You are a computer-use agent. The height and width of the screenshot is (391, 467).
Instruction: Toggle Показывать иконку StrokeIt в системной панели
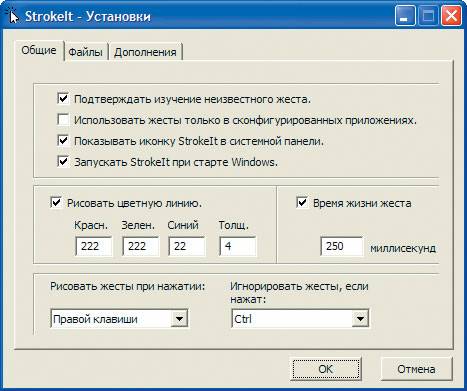pyautogui.click(x=63, y=141)
